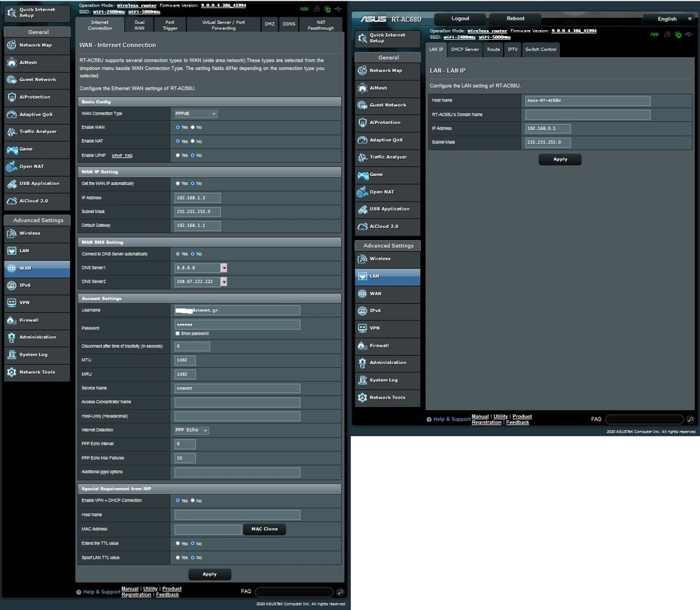
Task: Open Network Tools icon in LAN window sidebar
Action: [362, 398]
